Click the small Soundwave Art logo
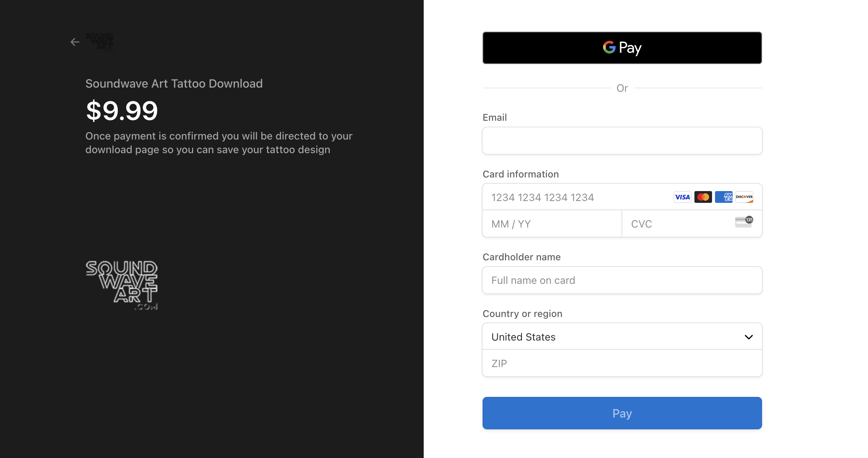Image resolution: width=868 pixels, height=458 pixels. pos(99,42)
